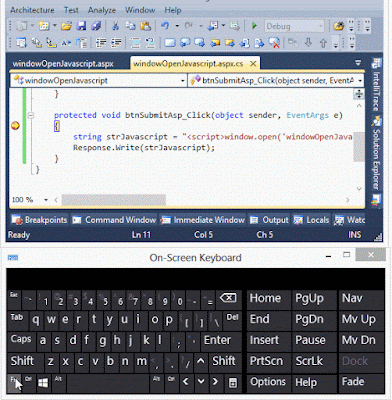Click the Undo arrow icon
Image resolution: width=392 pixels, height=400 pixels.
[165, 26]
